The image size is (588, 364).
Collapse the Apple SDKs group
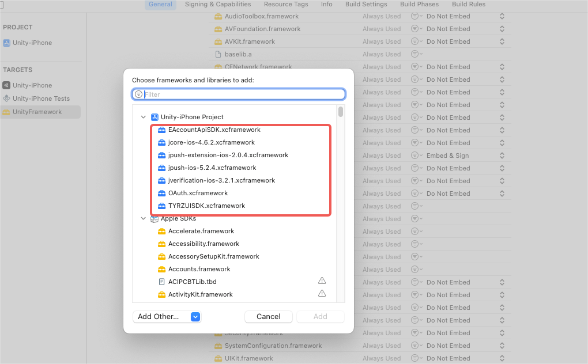point(143,218)
